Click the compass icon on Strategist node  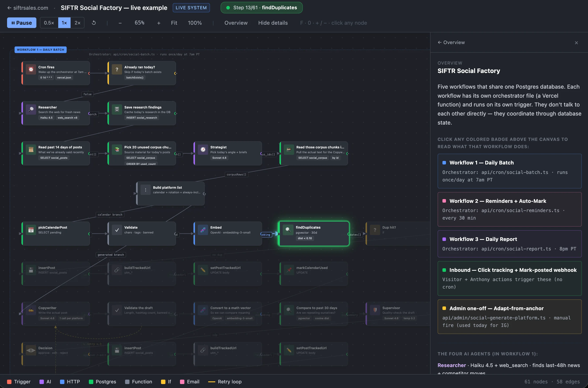pos(203,149)
